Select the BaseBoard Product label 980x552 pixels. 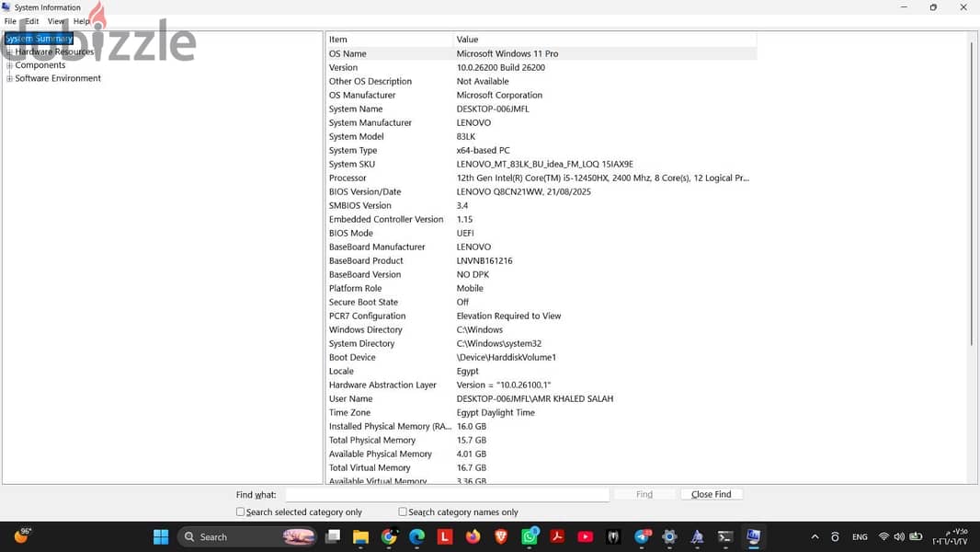[366, 260]
